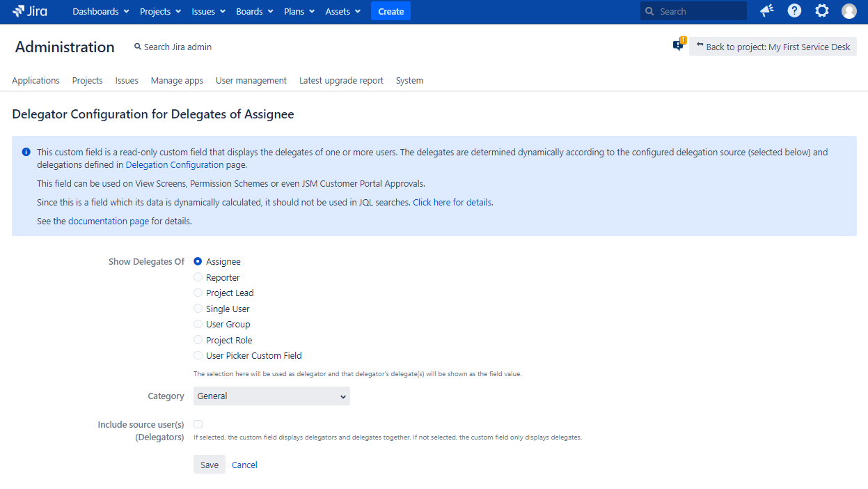Open the help question mark icon

point(794,11)
